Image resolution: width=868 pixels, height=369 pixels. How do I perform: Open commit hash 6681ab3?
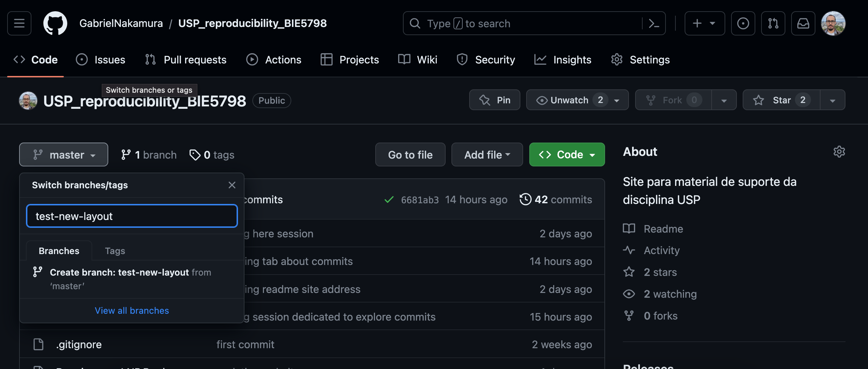420,200
